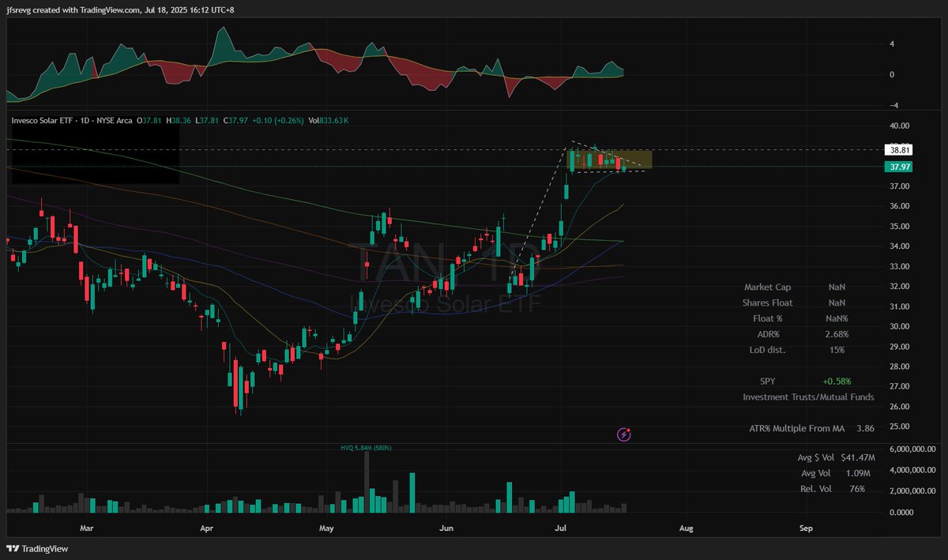This screenshot has height=560, width=948.
Task: Click the Avg $ Vol value $41.47M
Action: [858, 458]
